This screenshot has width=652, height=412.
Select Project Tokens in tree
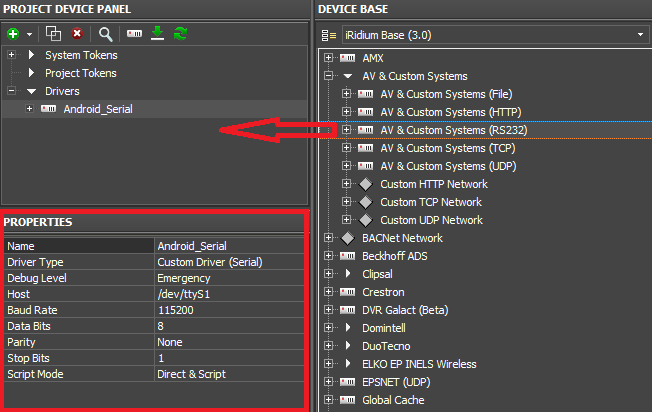coord(81,73)
